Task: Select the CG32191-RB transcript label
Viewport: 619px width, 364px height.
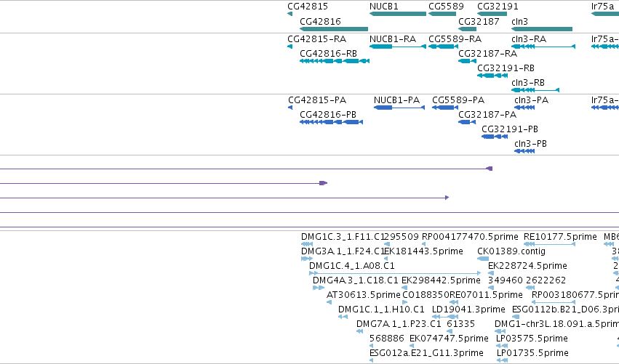Action: click(x=506, y=68)
